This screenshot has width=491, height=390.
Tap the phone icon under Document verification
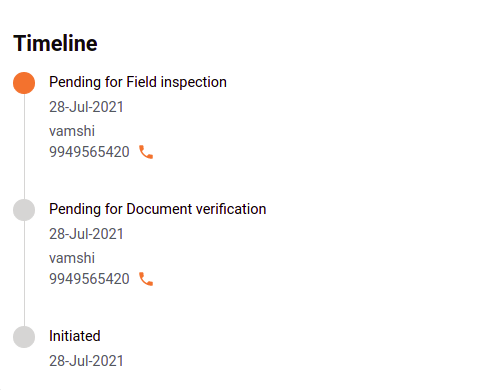(x=146, y=279)
